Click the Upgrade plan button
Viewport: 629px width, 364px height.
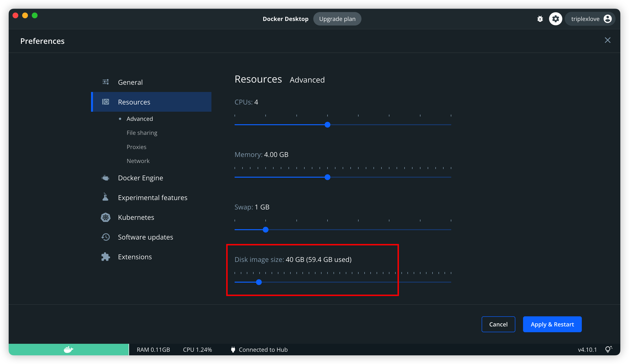tap(337, 19)
